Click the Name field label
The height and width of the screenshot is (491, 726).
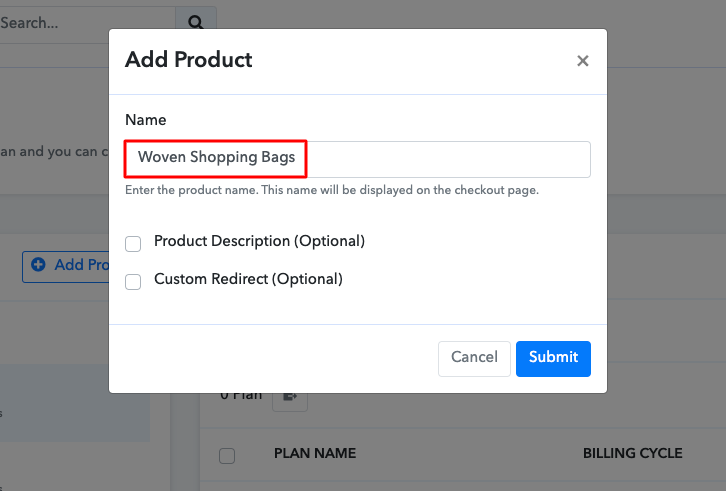[x=145, y=120]
